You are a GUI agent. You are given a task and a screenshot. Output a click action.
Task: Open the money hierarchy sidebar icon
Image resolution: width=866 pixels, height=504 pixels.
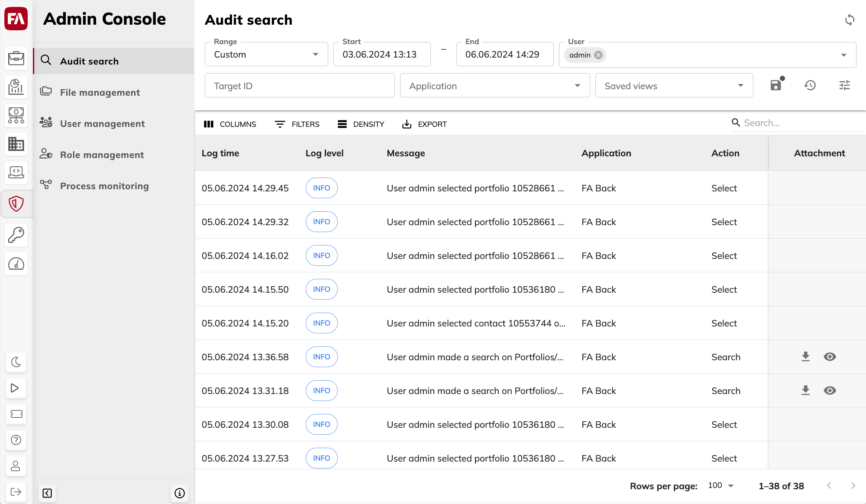point(16,115)
